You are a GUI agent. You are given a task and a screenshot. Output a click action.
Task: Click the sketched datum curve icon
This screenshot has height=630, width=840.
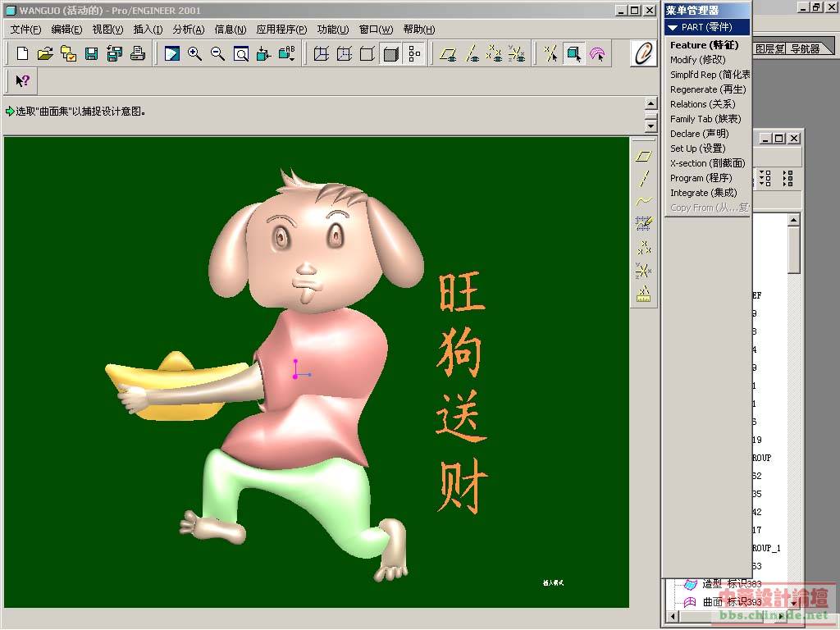click(x=643, y=223)
